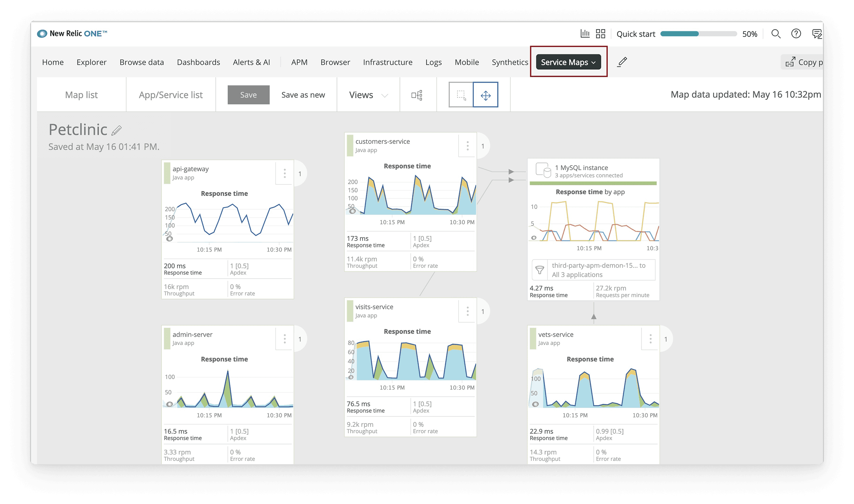This screenshot has width=854, height=504.
Task: Go to the Dashboards menu item
Action: tap(198, 62)
